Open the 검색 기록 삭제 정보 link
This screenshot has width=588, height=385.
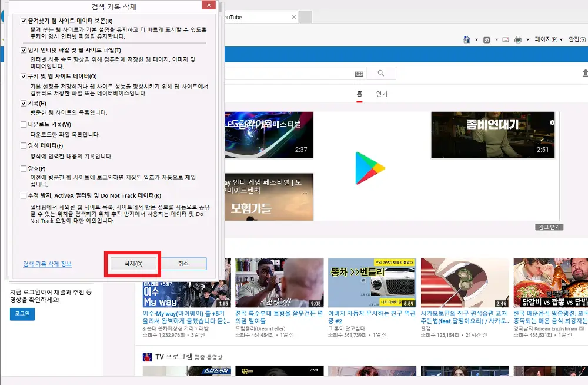coord(47,264)
